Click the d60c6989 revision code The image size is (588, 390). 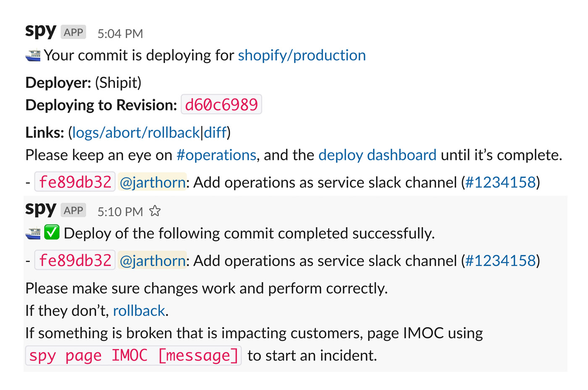click(x=221, y=105)
